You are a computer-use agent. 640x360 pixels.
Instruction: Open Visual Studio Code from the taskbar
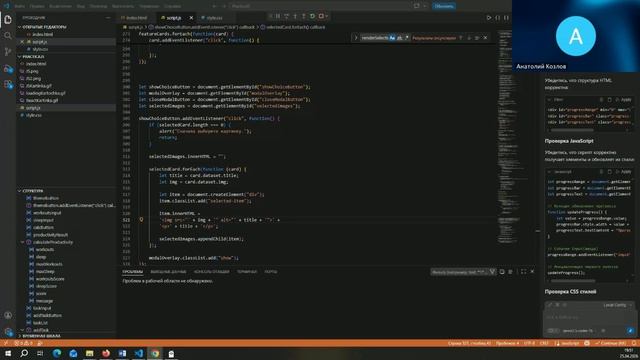[x=139, y=353]
